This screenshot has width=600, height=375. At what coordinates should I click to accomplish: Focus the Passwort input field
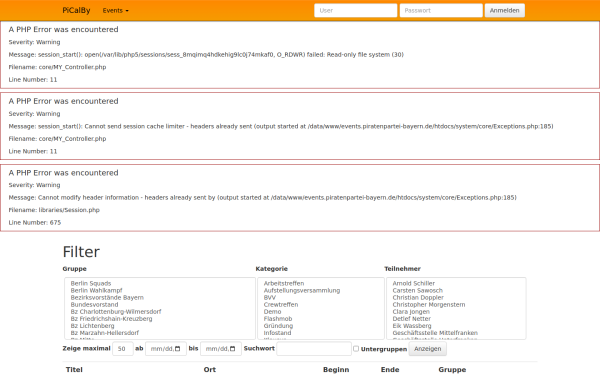[441, 10]
